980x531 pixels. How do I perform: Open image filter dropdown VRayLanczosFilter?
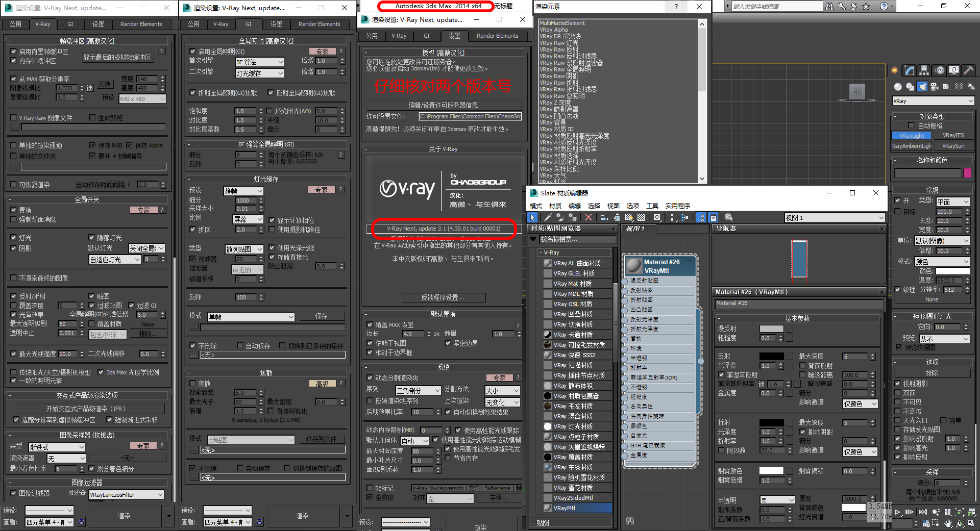[127, 494]
